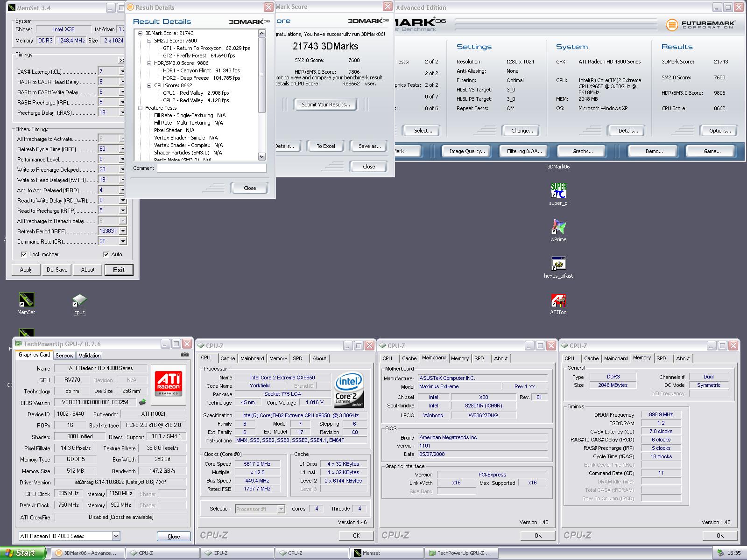This screenshot has width=747, height=560.
Task: Switch to the Memset taskbar button
Action: click(386, 553)
